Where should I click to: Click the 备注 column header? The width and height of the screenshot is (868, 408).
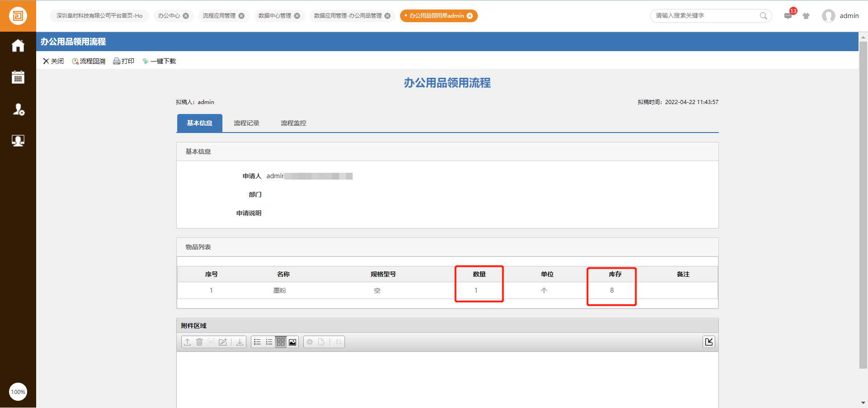click(x=683, y=274)
